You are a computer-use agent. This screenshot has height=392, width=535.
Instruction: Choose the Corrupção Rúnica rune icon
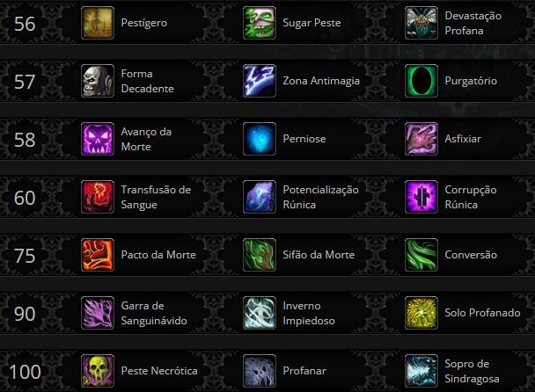(421, 197)
